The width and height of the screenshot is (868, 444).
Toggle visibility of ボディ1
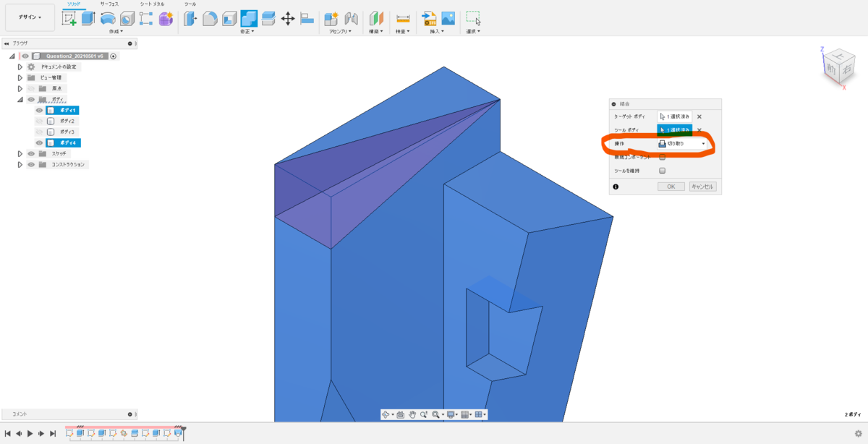[x=40, y=111]
